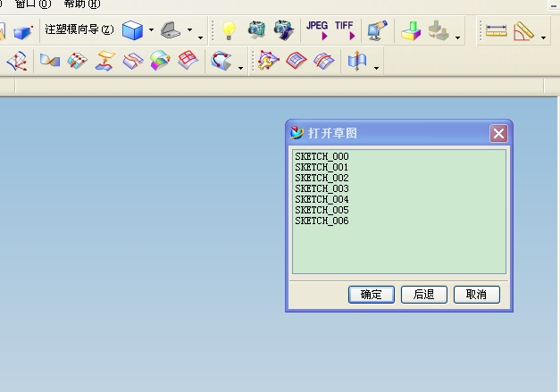Click the red outlined surface boundary icon
This screenshot has height=392, width=560.
click(x=297, y=61)
